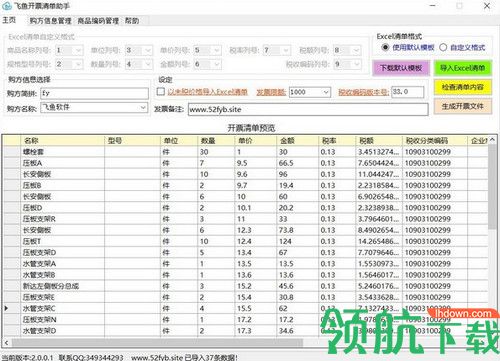
Task: Click the 单价 column header
Action: tap(256, 141)
